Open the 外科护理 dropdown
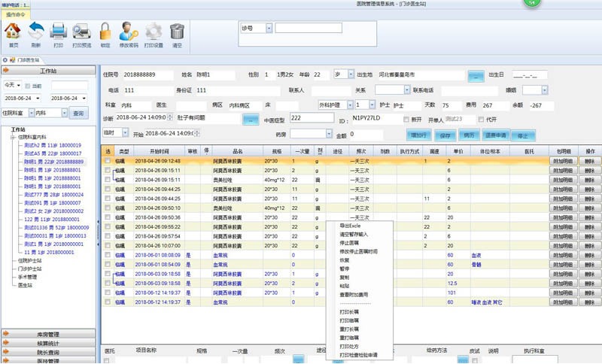Viewport: 602px width, 364px height. click(x=350, y=105)
